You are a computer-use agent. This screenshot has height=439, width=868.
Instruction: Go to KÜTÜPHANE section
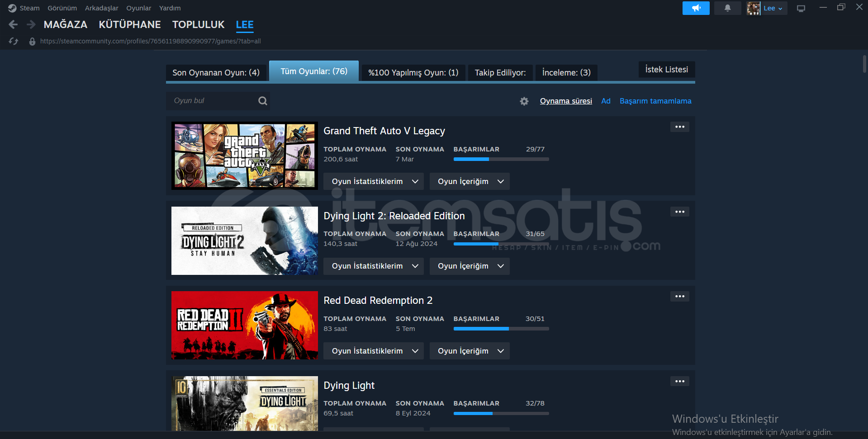pyautogui.click(x=130, y=24)
